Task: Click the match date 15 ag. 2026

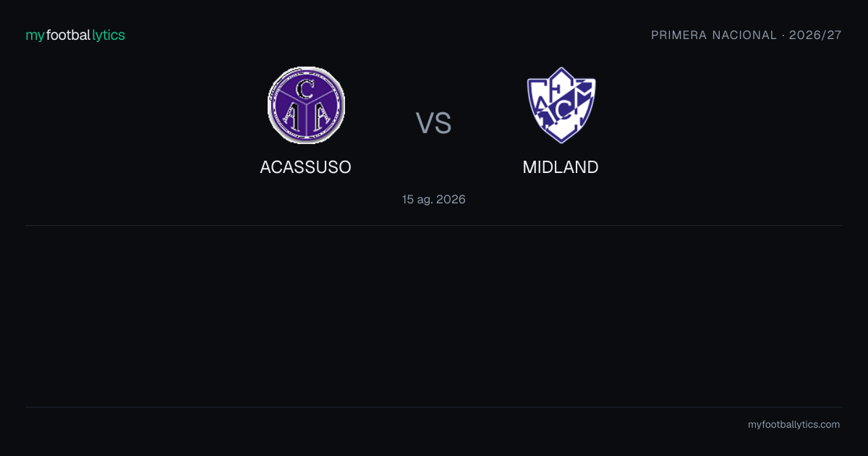Action: [x=434, y=199]
